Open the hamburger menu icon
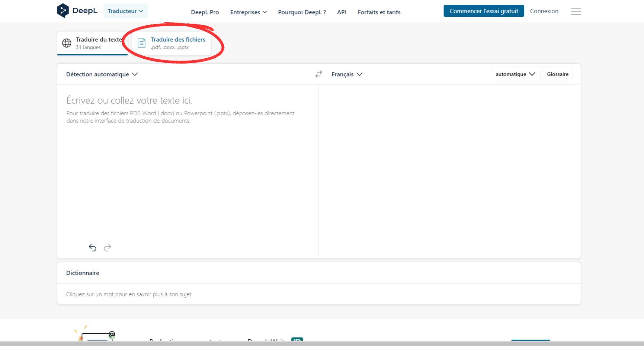 pos(576,12)
